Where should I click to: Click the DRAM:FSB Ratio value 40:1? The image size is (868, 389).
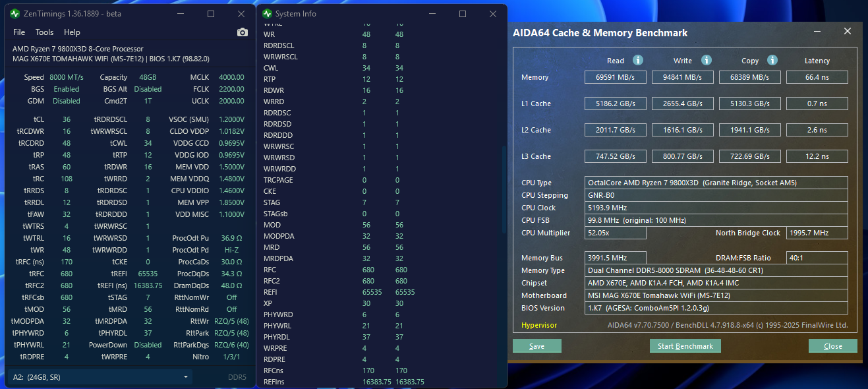[x=817, y=258]
